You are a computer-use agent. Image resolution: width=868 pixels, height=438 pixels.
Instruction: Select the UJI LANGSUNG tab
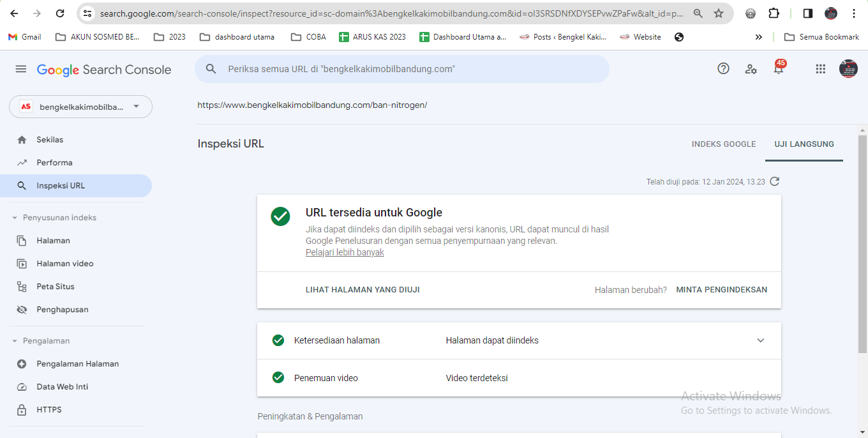pyautogui.click(x=804, y=144)
